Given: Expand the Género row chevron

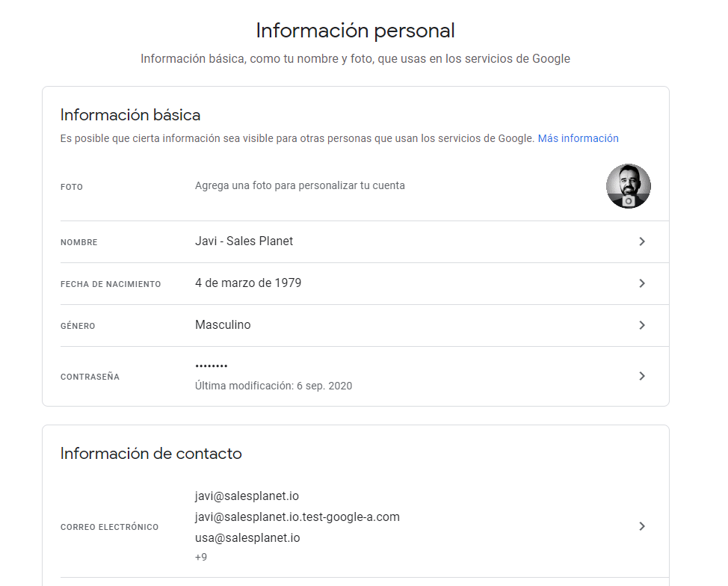Looking at the screenshot, I should tap(642, 325).
